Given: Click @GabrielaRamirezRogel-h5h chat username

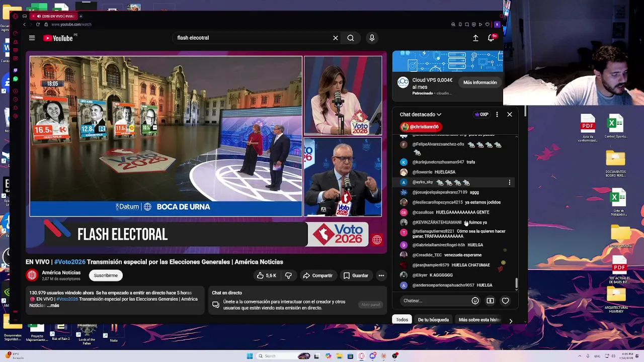Looking at the screenshot, I should click(438, 245).
